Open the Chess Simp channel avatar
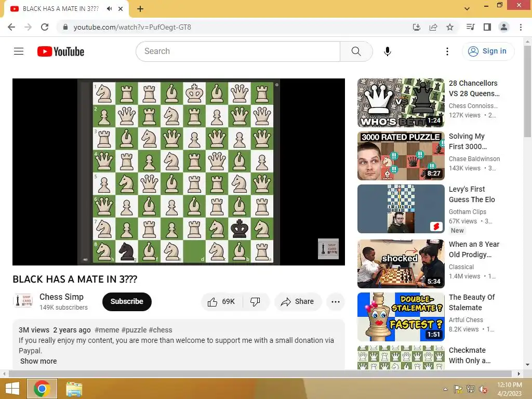 coord(23,301)
